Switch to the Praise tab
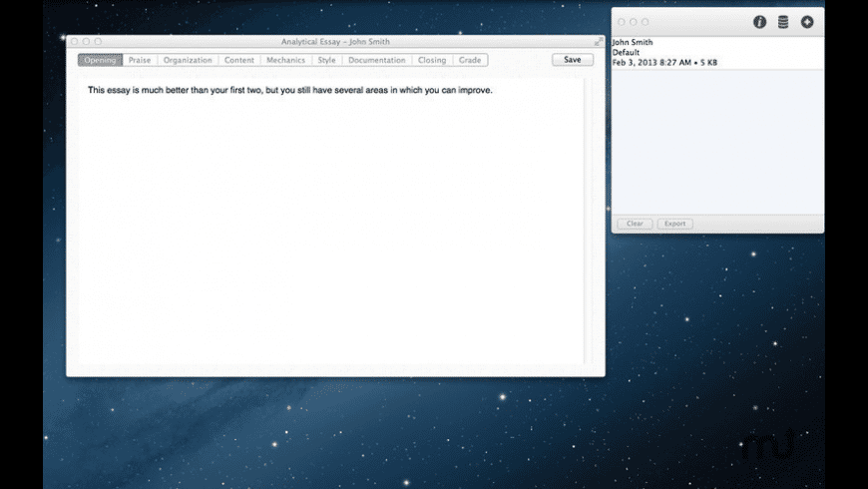Viewport: 868px width, 489px height. coord(140,60)
